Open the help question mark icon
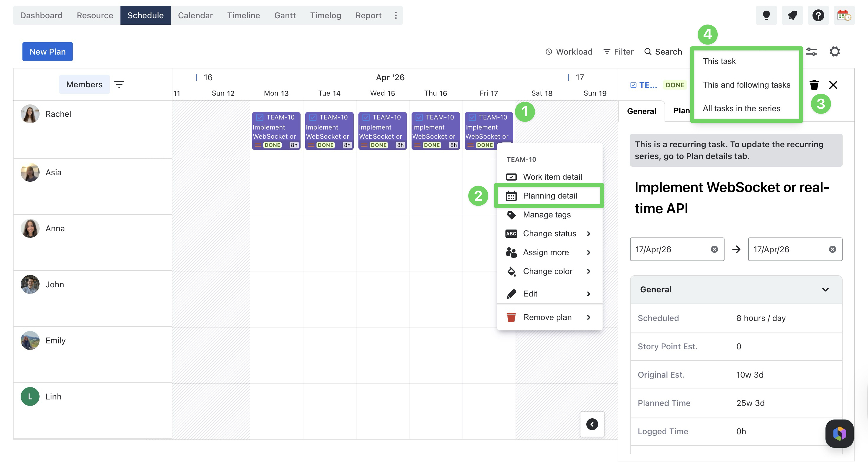 tap(818, 15)
